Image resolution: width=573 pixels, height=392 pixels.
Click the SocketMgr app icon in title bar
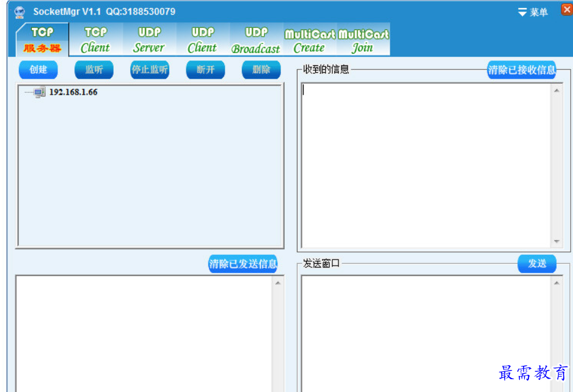click(x=20, y=12)
